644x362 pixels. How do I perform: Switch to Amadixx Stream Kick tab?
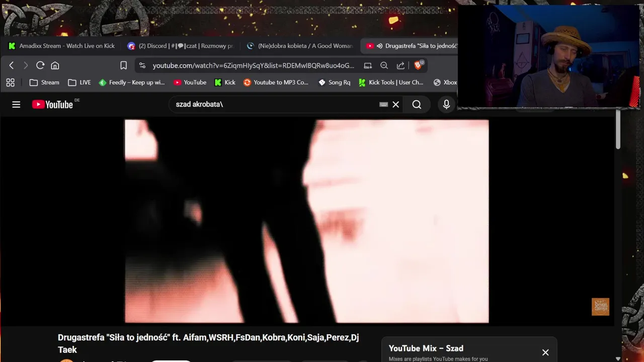61,46
